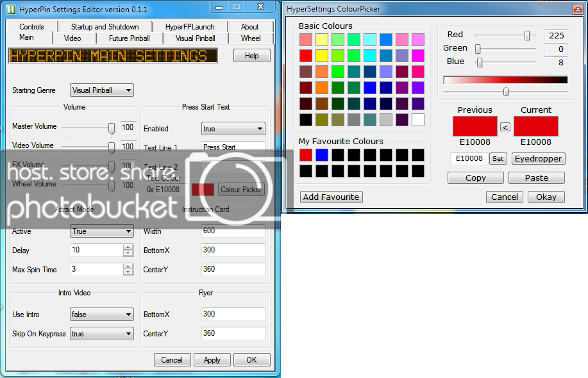Switch to the Future Pinball tab
Viewport: 588px width, 378px height.
click(129, 38)
